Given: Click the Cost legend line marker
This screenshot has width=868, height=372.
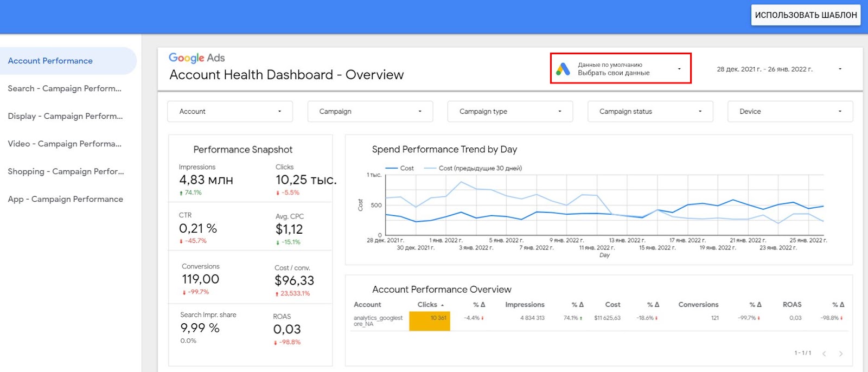Looking at the screenshot, I should [x=392, y=168].
